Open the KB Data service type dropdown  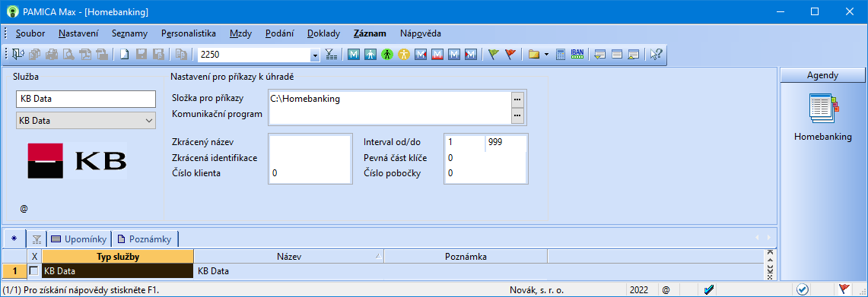pyautogui.click(x=149, y=120)
